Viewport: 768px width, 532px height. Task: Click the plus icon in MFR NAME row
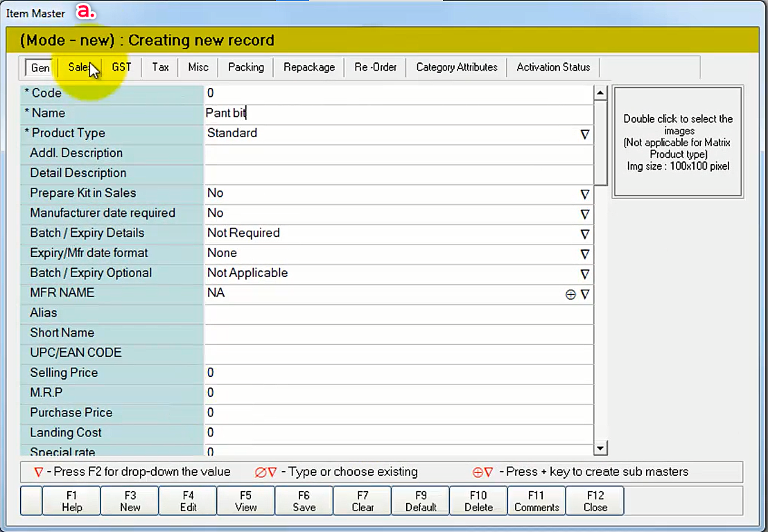570,294
